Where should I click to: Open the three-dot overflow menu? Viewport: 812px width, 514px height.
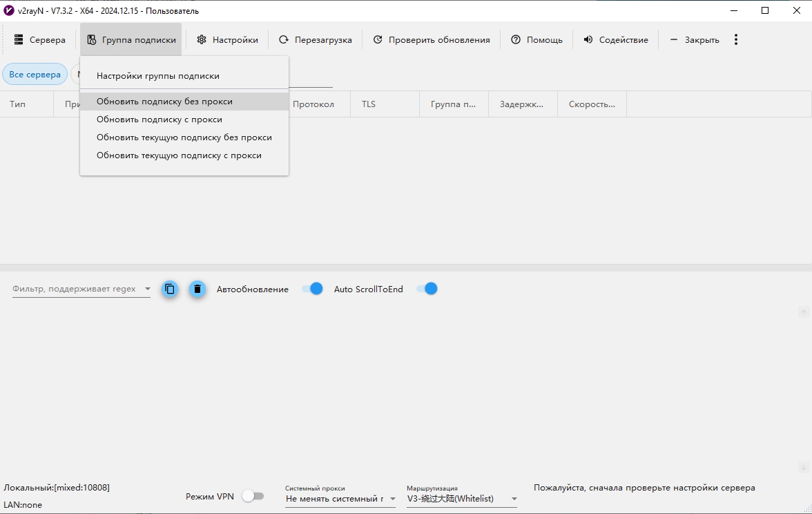[x=736, y=40]
